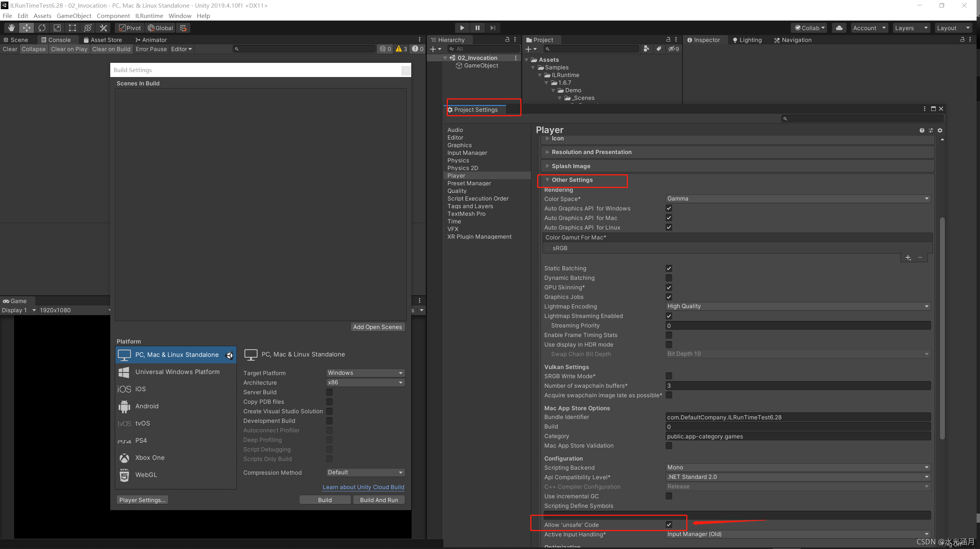Enable the Server Build checkbox

(329, 392)
